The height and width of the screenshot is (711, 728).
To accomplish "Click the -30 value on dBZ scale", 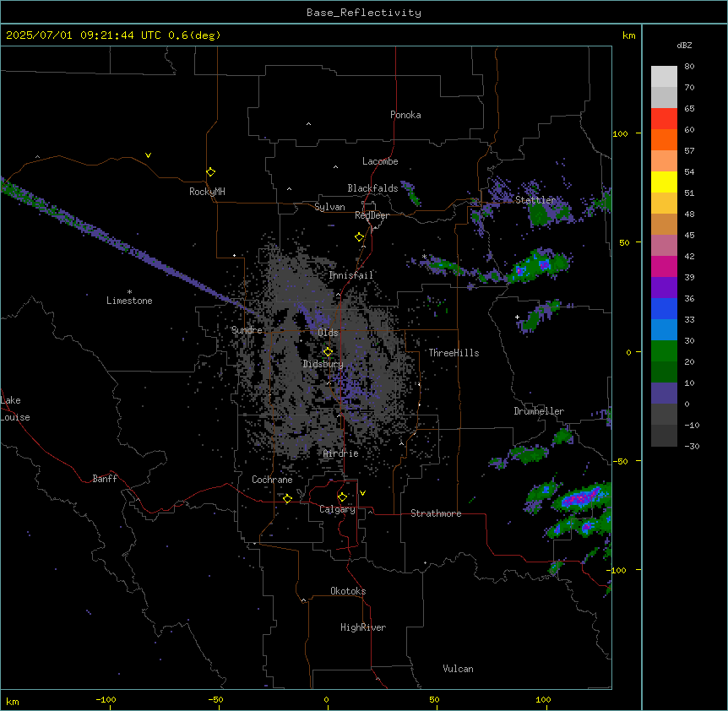I will pyautogui.click(x=692, y=447).
